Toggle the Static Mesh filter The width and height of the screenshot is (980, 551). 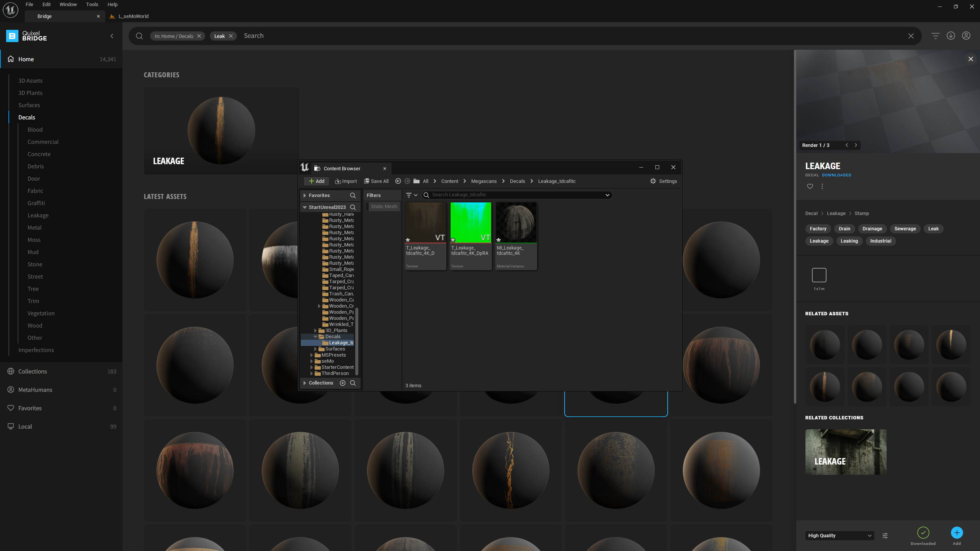tap(384, 206)
